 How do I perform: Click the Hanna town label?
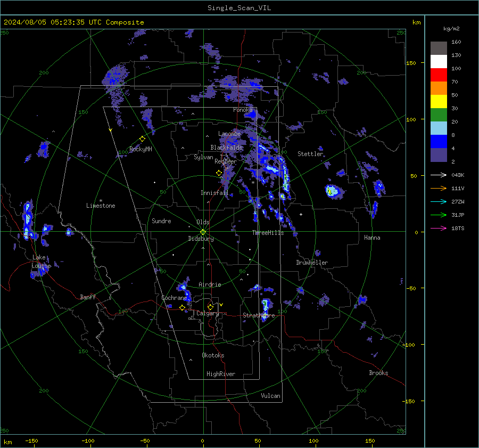[x=372, y=238]
